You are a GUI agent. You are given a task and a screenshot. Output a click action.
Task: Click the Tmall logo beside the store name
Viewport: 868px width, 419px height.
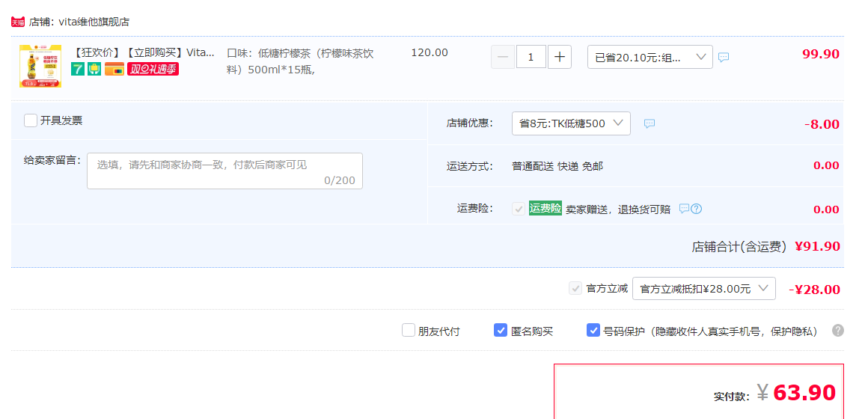pyautogui.click(x=18, y=22)
